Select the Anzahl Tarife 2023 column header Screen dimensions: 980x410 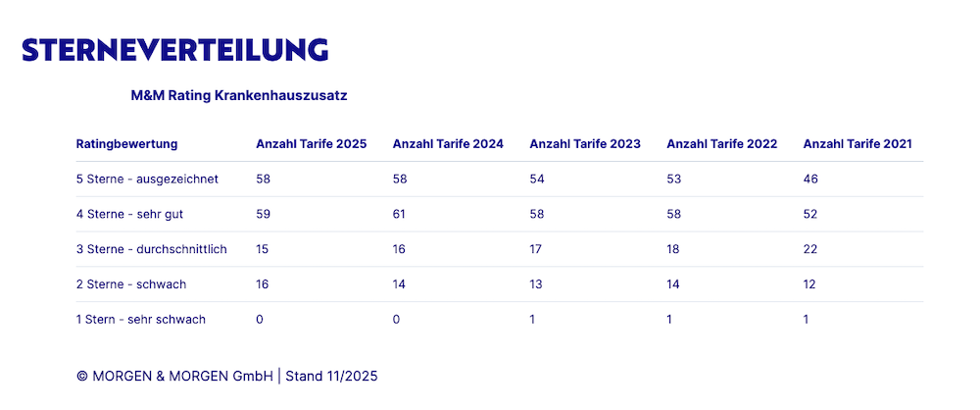tap(585, 144)
